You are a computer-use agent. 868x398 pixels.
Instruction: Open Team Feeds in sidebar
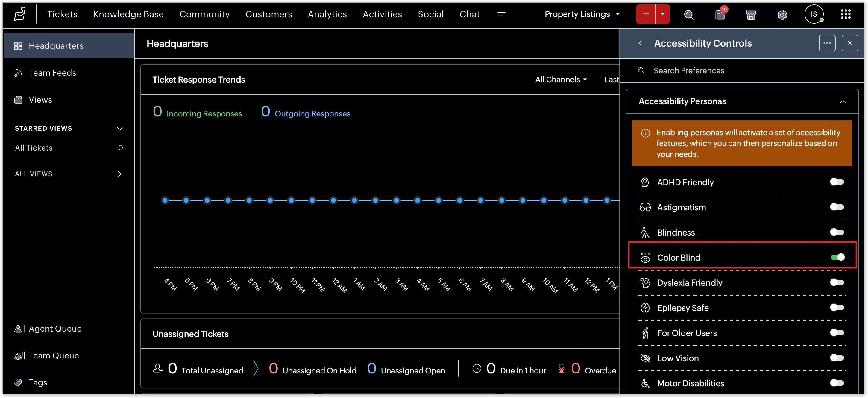[x=52, y=73]
